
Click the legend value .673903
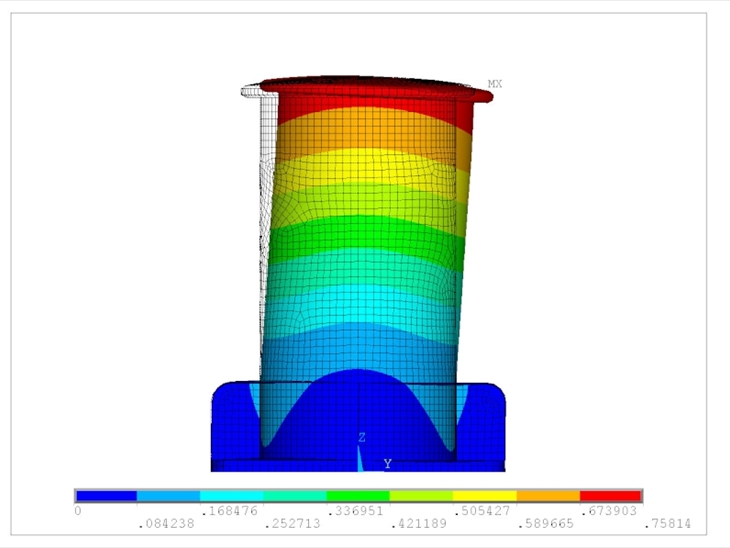pos(609,511)
